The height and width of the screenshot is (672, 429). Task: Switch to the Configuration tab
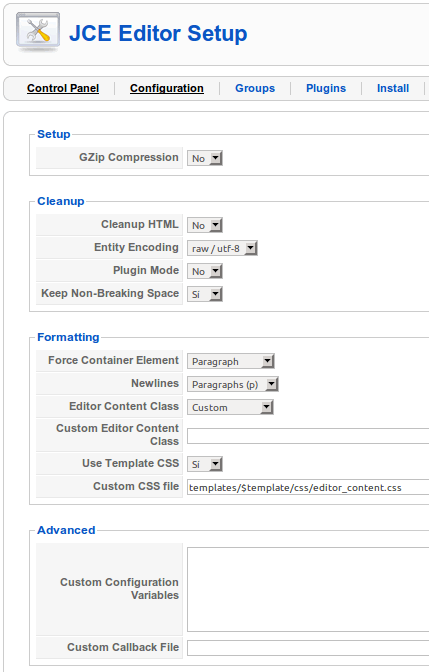coord(167,88)
